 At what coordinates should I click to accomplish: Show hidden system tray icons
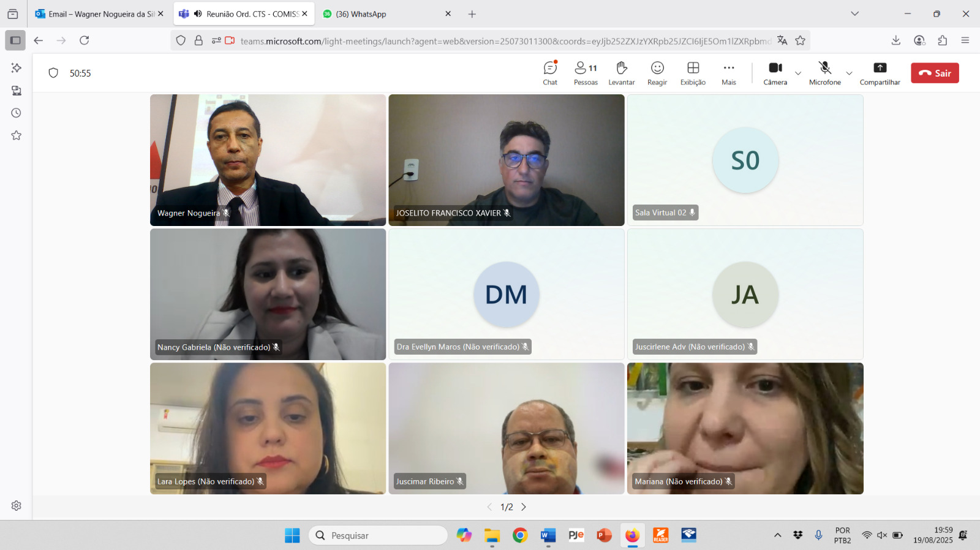pos(777,535)
